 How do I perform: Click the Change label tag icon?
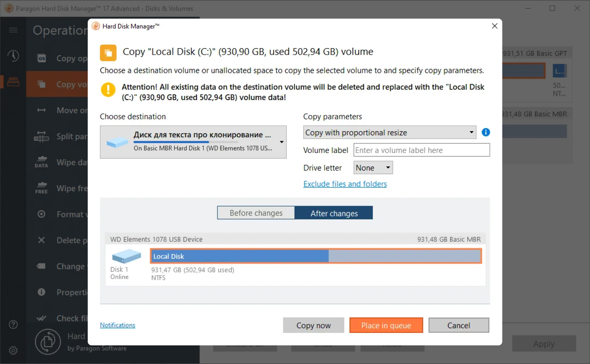click(x=42, y=266)
